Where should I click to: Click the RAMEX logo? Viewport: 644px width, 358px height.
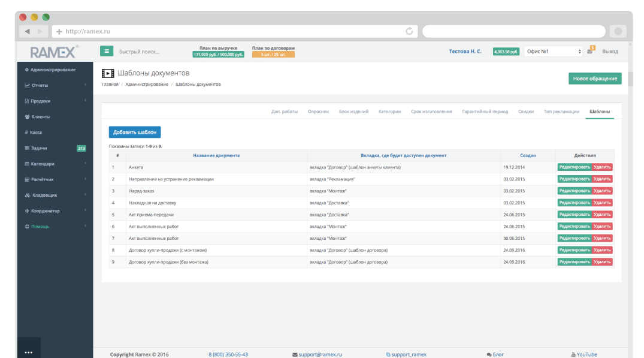tap(54, 52)
